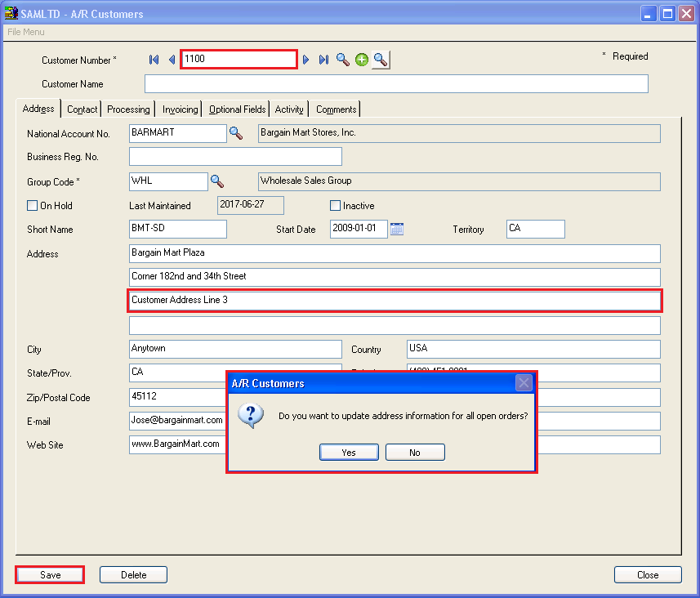Switch to the Comments tab
This screenshot has height=598, width=700.
(x=336, y=109)
